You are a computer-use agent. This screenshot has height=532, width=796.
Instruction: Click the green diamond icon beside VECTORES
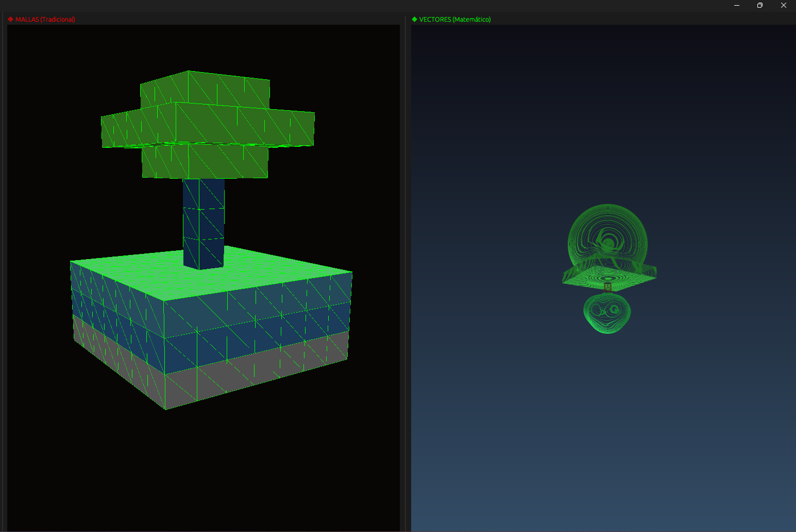point(414,19)
